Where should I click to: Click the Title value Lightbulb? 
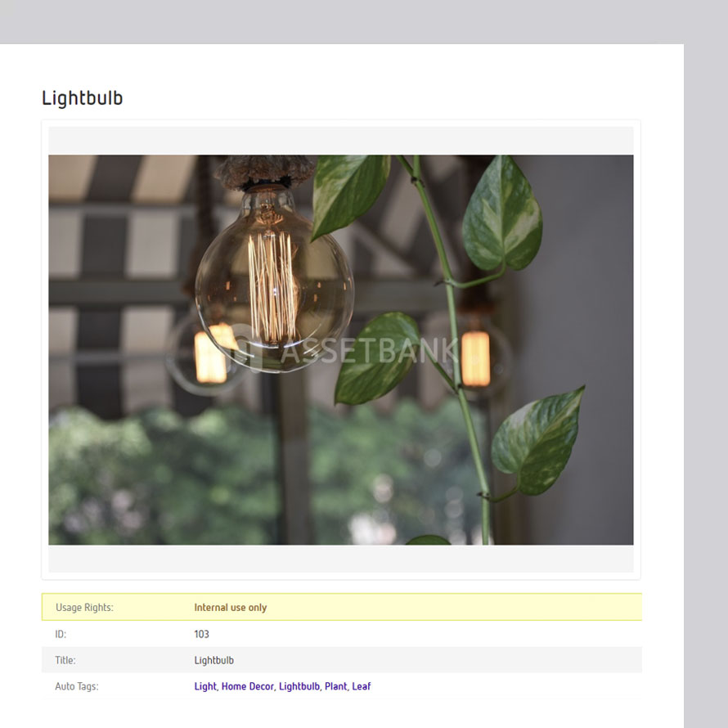click(x=214, y=660)
